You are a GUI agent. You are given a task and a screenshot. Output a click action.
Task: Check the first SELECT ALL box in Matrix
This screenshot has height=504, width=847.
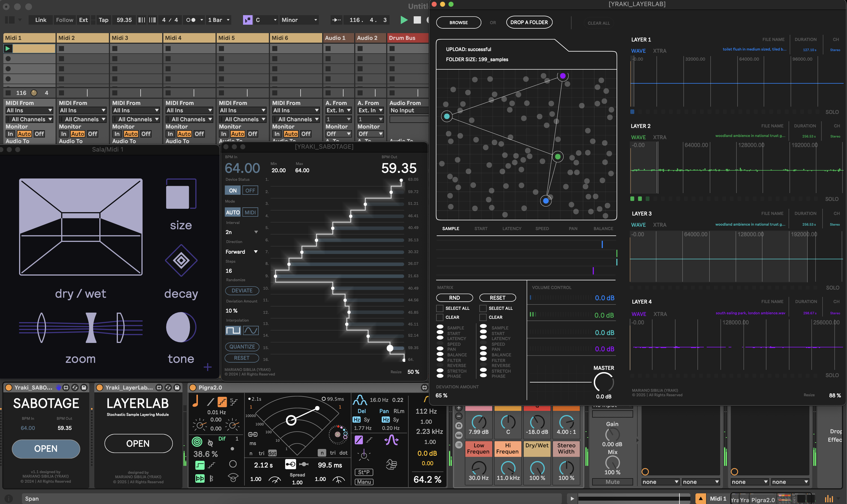click(440, 308)
